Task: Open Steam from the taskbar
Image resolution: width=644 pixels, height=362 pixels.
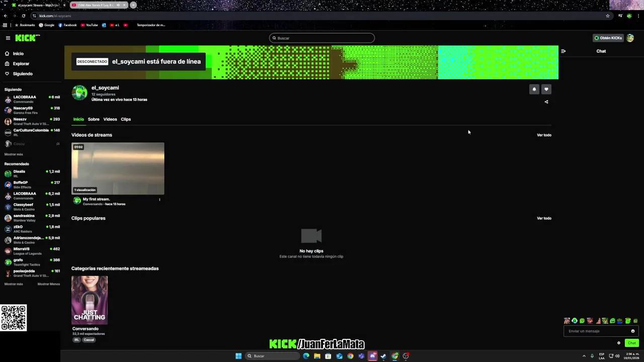Action: tap(383, 356)
